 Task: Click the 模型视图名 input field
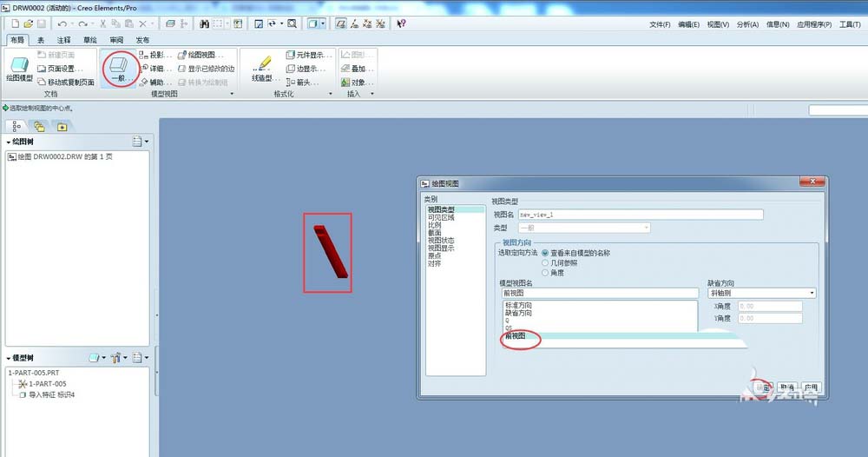coord(600,293)
